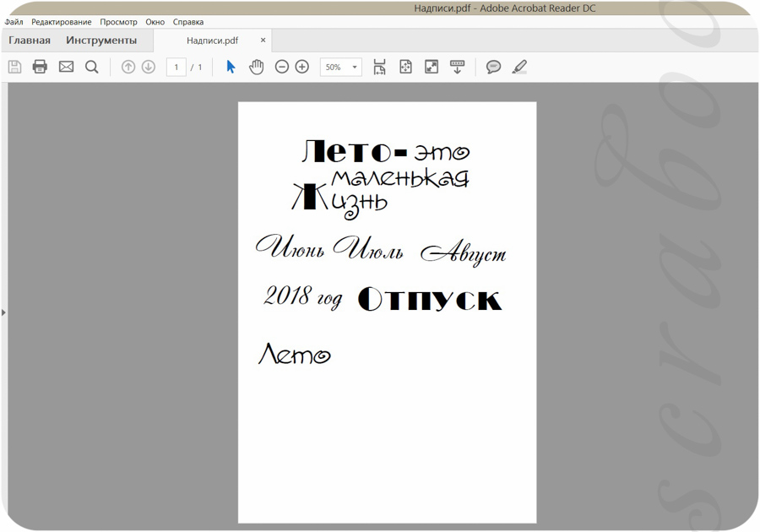Fit one full page to window
Image resolution: width=760 pixels, height=532 pixels.
pyautogui.click(x=405, y=67)
